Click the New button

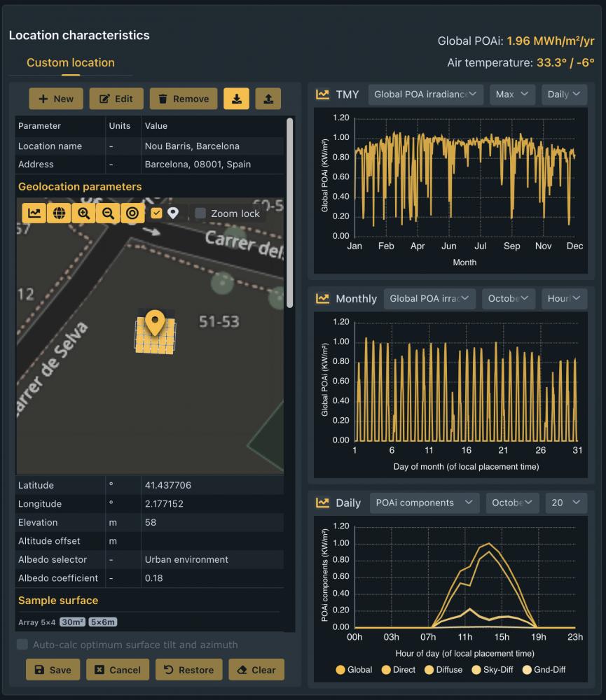point(56,99)
